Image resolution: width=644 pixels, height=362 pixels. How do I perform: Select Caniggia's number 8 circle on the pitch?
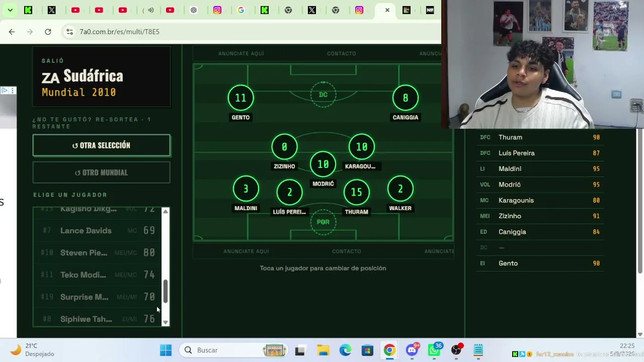(405, 98)
